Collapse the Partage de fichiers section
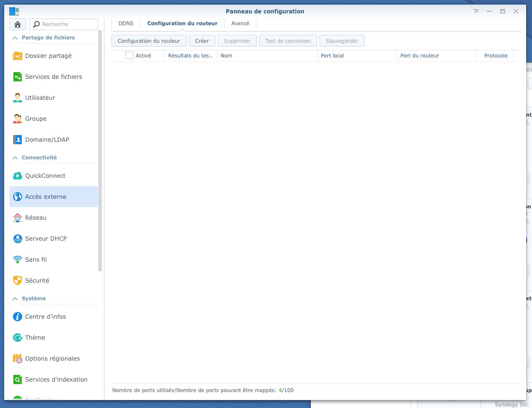 15,38
